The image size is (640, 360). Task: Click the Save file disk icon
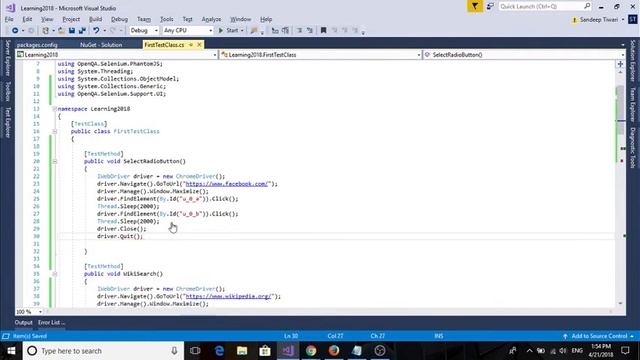pos(72,31)
